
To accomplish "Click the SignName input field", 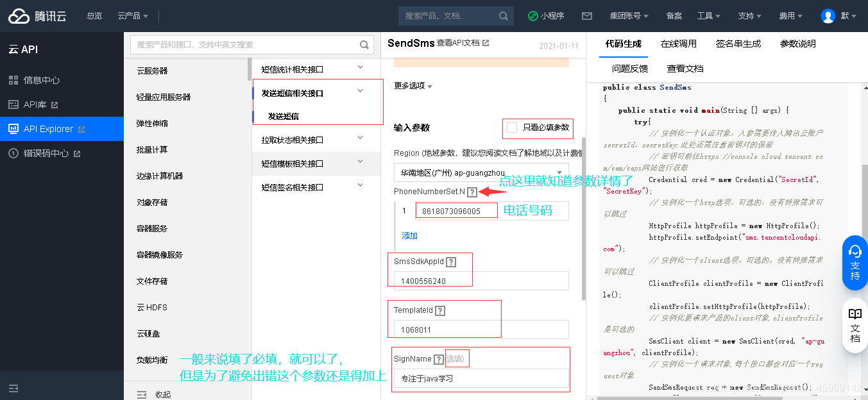I will [x=481, y=378].
